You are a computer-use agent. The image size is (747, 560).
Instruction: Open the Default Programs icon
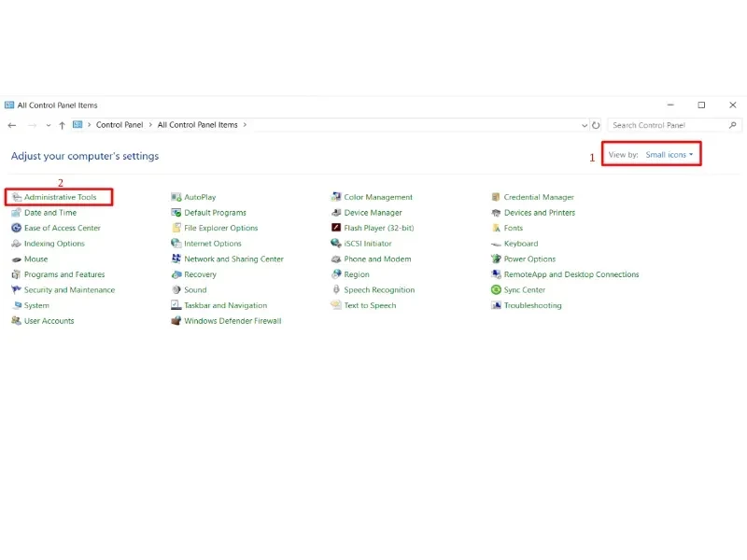coord(176,213)
